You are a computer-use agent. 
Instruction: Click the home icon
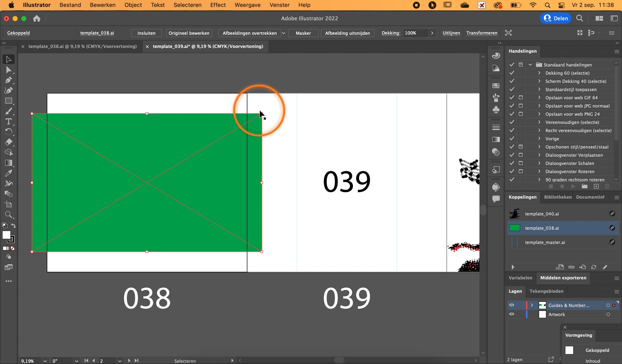click(37, 18)
